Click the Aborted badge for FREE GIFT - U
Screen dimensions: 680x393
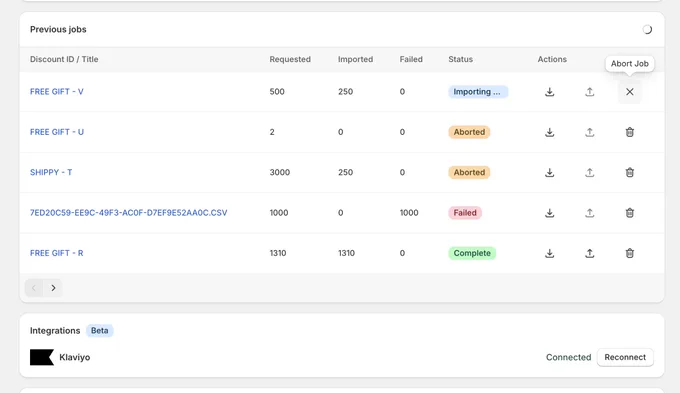(x=469, y=132)
